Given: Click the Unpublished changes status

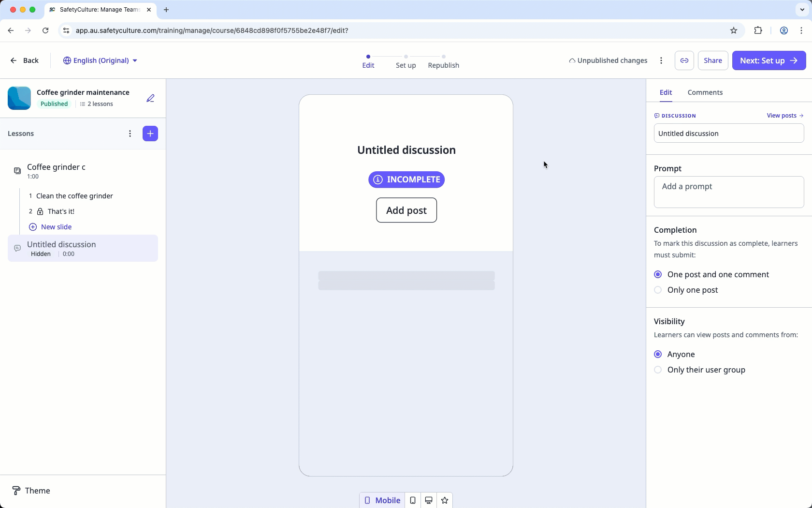Looking at the screenshot, I should coord(608,60).
